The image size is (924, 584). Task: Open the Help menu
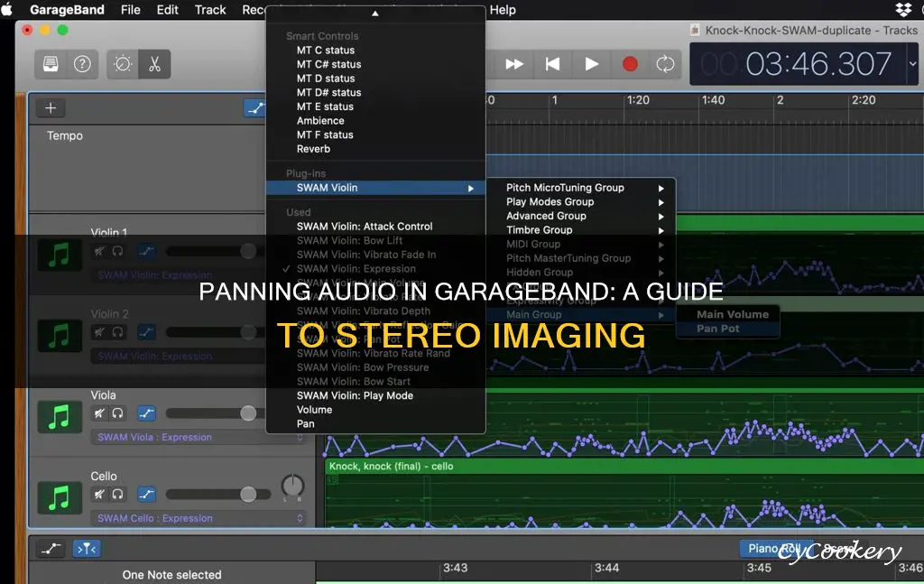coord(503,9)
